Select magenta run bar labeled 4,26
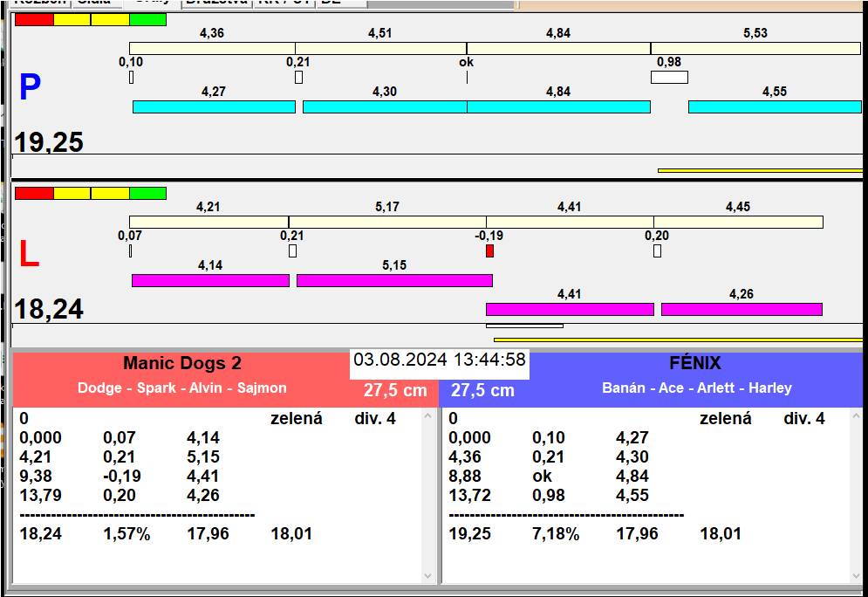The width and height of the screenshot is (868, 597). [x=742, y=309]
